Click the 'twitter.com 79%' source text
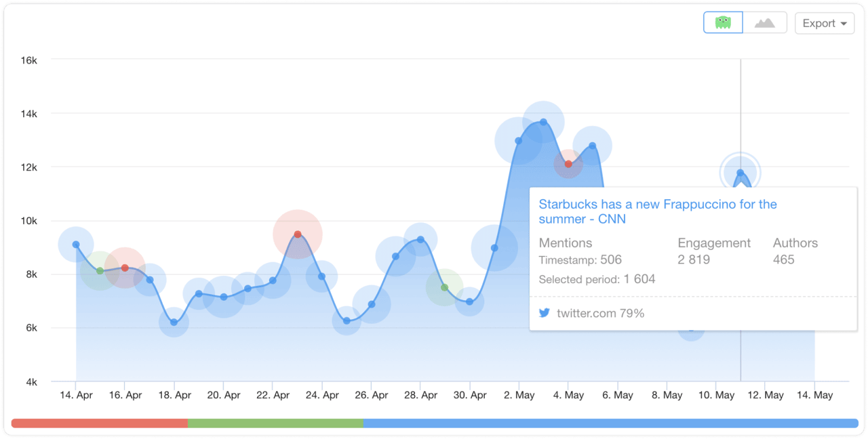The width and height of the screenshot is (868, 439). [x=601, y=313]
